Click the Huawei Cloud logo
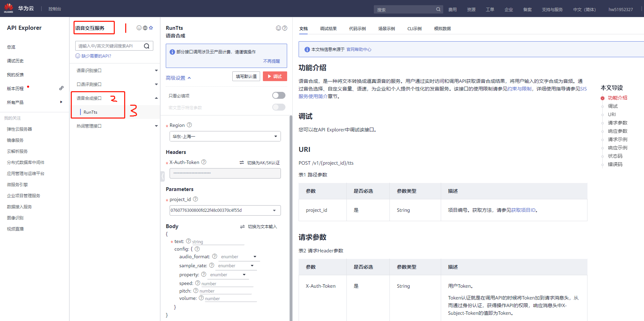This screenshot has height=321, width=644. click(9, 8)
